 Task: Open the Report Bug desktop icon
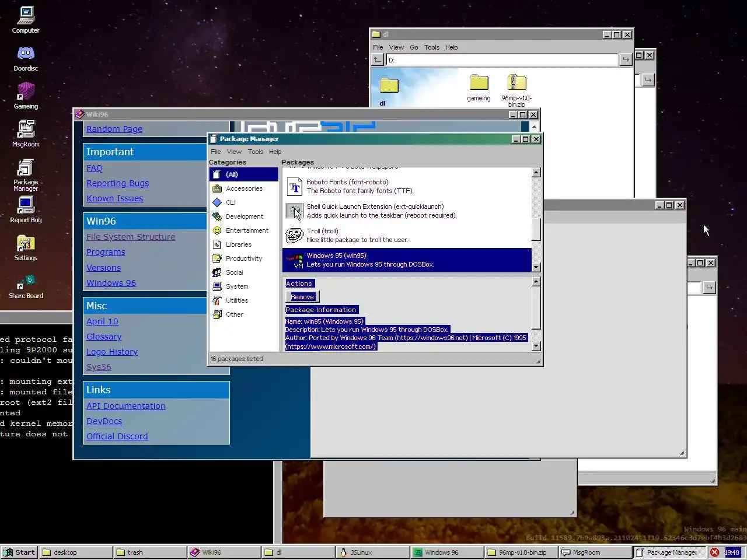pyautogui.click(x=26, y=209)
